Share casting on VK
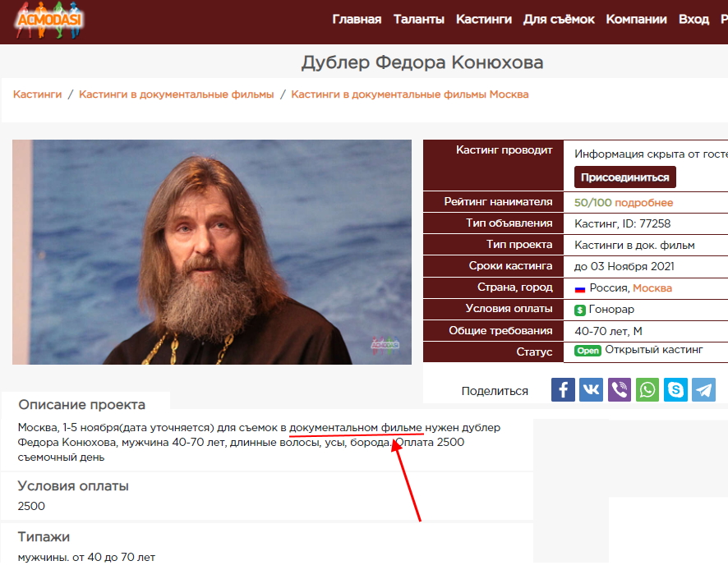Screen dimensions: 728x570 pyautogui.click(x=591, y=389)
